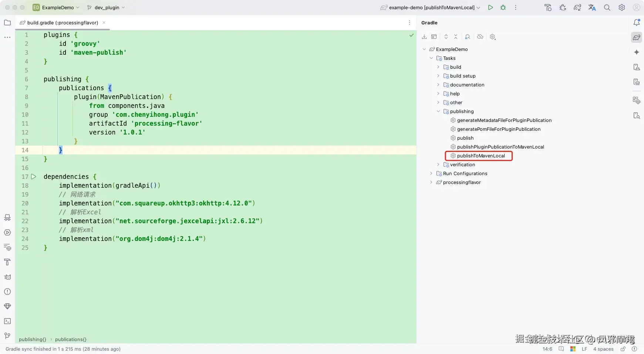
Task: Open the Logcat cat icon panel
Action: [x=7, y=277]
